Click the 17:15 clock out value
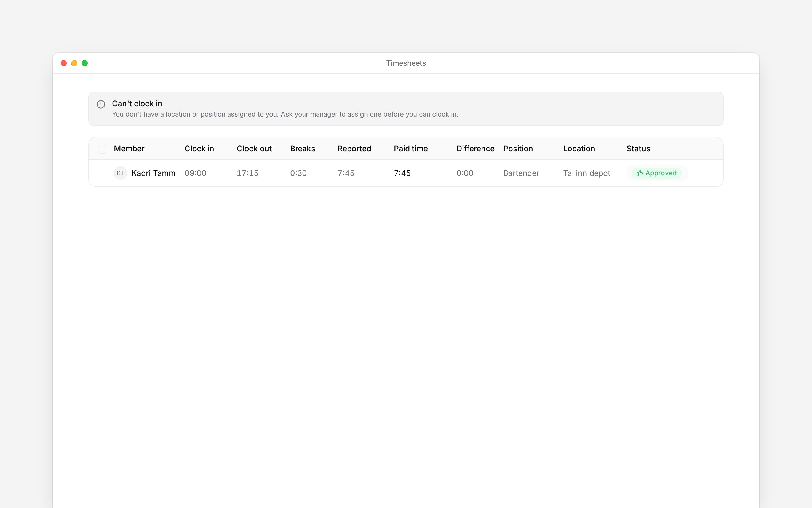 pos(247,173)
